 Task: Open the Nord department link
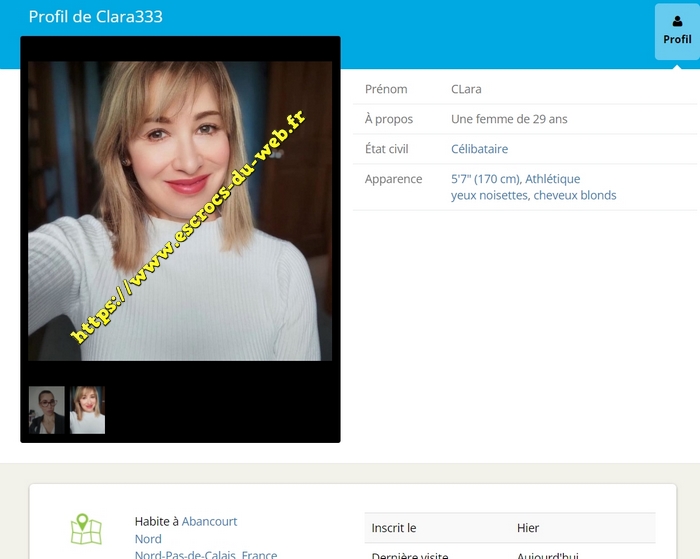pos(148,539)
